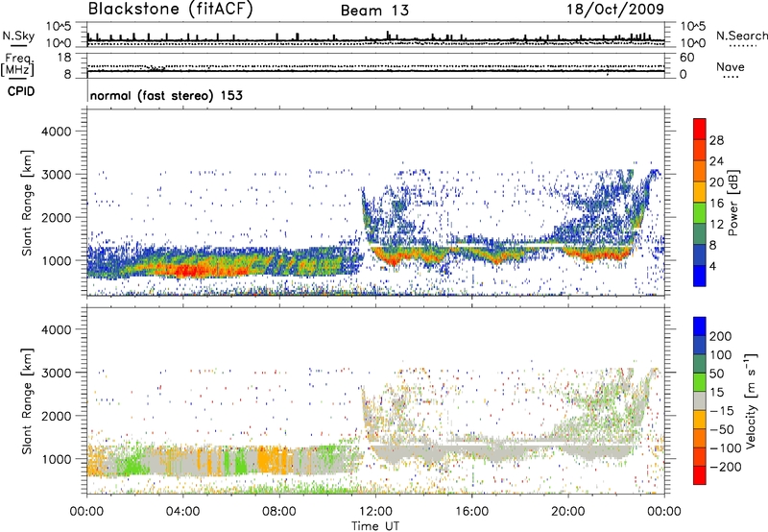Click the 'N.Search' legend label
Image resolution: width=768 pixels, height=532 pixels.
tap(742, 36)
